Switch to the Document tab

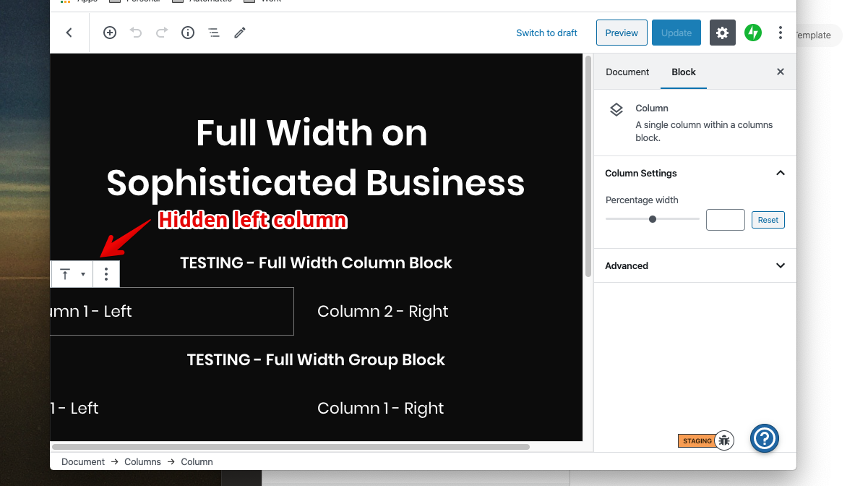(x=627, y=72)
